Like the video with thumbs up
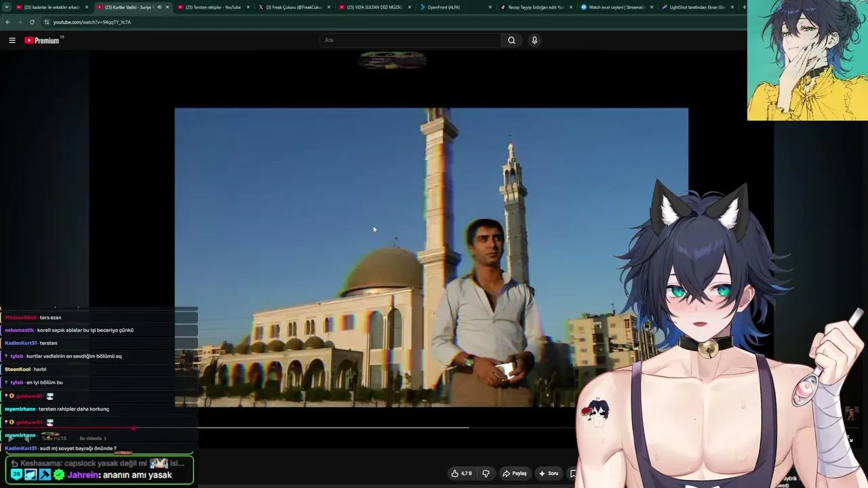Image resolution: width=868 pixels, height=488 pixels. point(461,474)
